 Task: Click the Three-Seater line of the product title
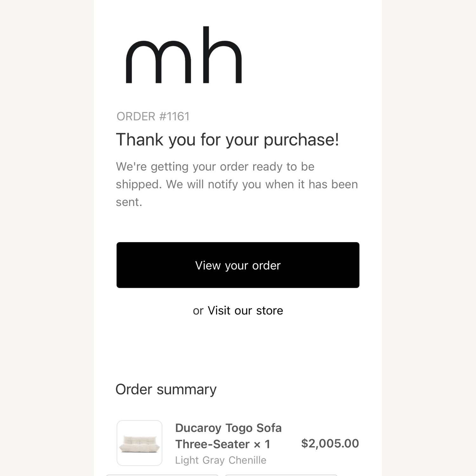[x=212, y=444]
